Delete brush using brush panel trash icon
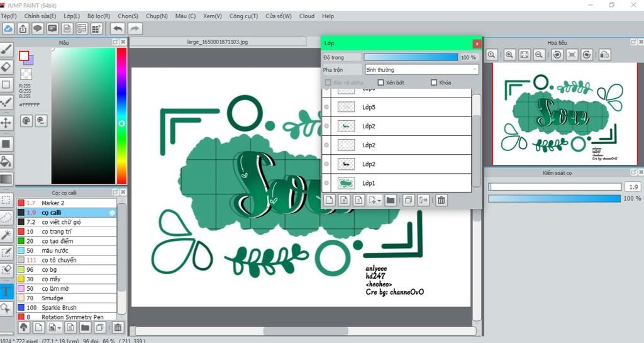The width and height of the screenshot is (644, 343). point(118,327)
